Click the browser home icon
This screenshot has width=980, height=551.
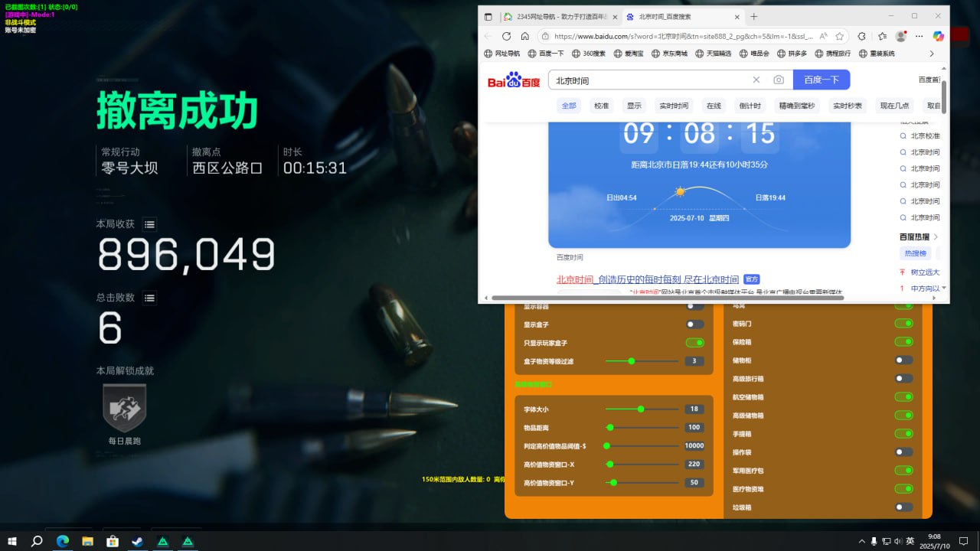[x=524, y=36]
